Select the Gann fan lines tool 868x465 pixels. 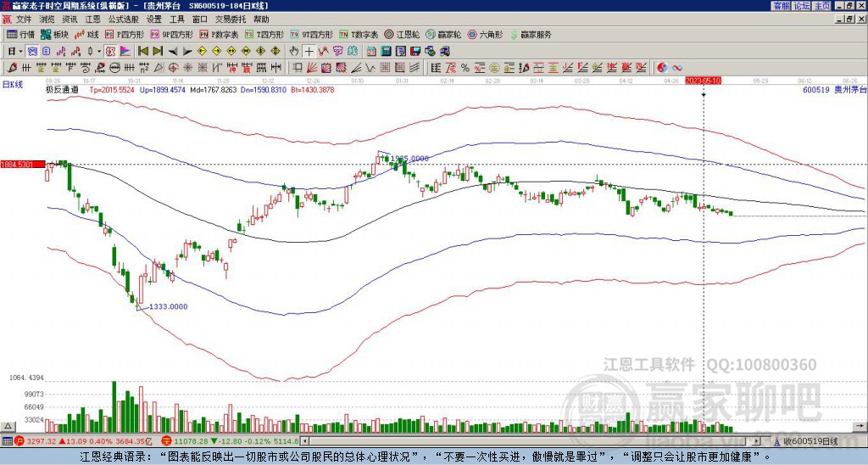312,68
